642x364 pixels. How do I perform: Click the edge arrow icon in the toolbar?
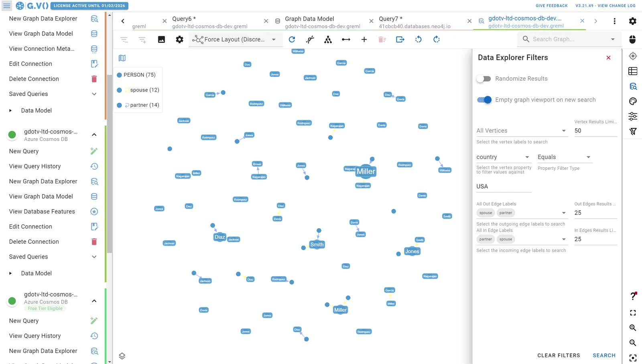click(x=346, y=39)
